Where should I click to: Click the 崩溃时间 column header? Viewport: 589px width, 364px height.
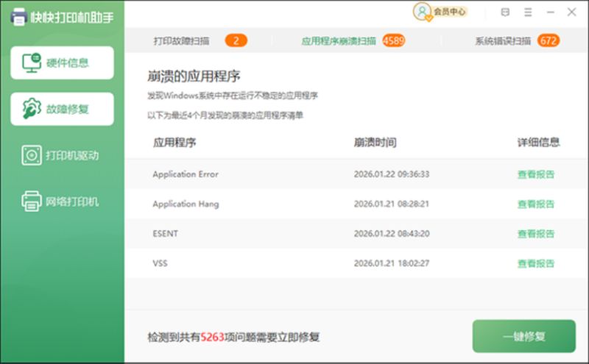(375, 142)
